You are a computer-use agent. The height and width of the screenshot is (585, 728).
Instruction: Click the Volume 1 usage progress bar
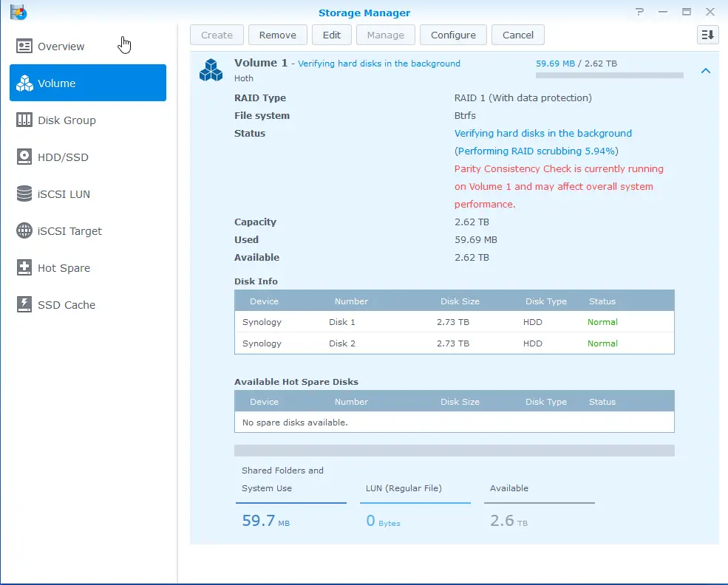[609, 75]
